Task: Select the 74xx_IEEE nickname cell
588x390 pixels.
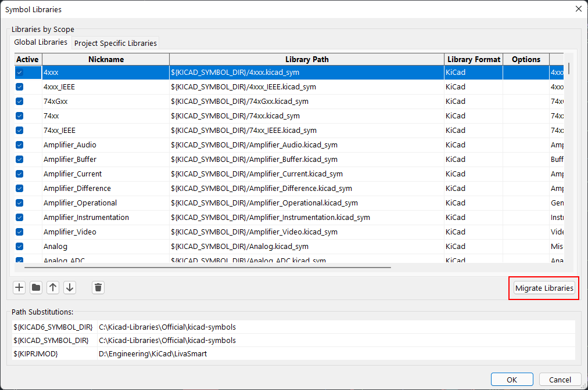Action: [x=106, y=131]
